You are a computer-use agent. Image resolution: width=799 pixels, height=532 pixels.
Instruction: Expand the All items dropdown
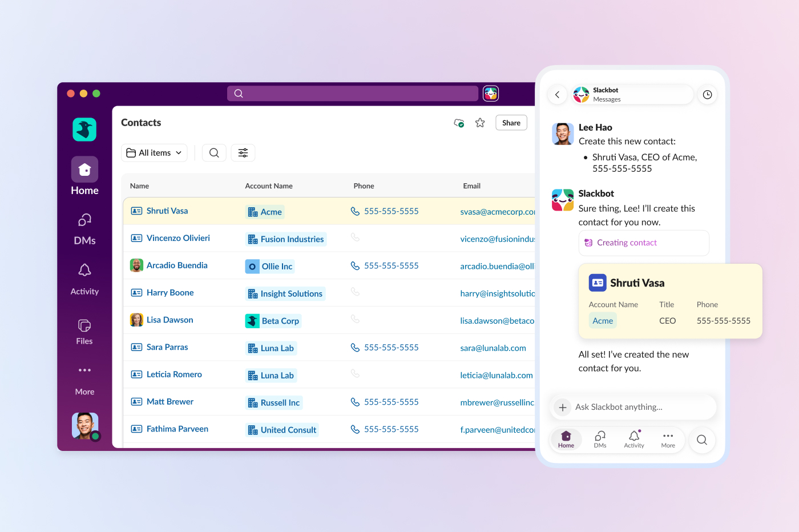154,153
